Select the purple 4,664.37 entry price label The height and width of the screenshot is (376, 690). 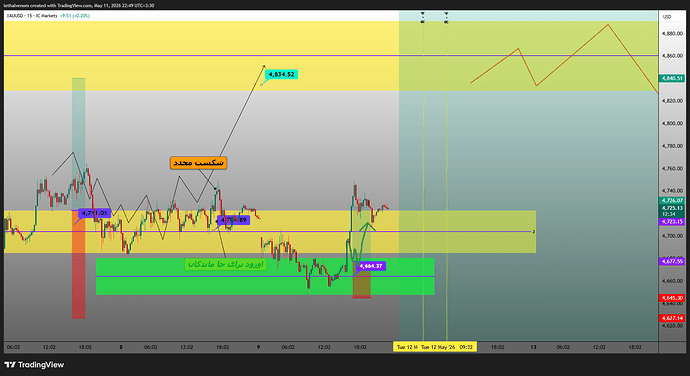[x=371, y=266]
